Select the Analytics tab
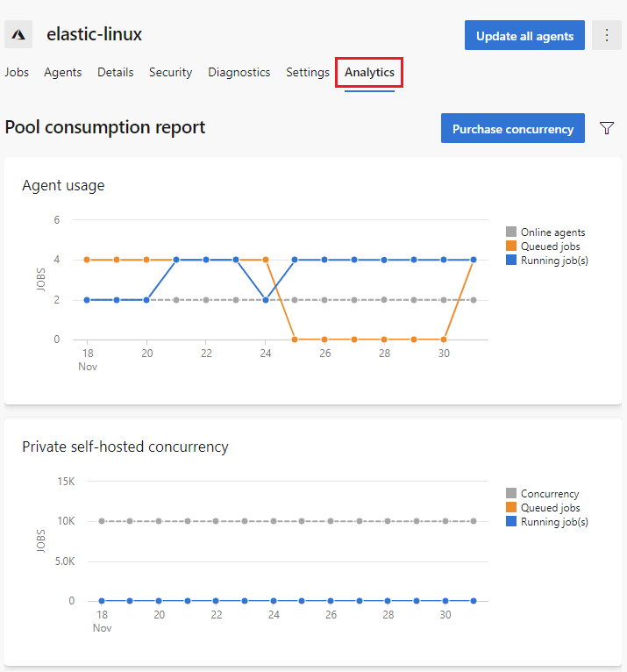This screenshot has width=627, height=672. pos(369,73)
